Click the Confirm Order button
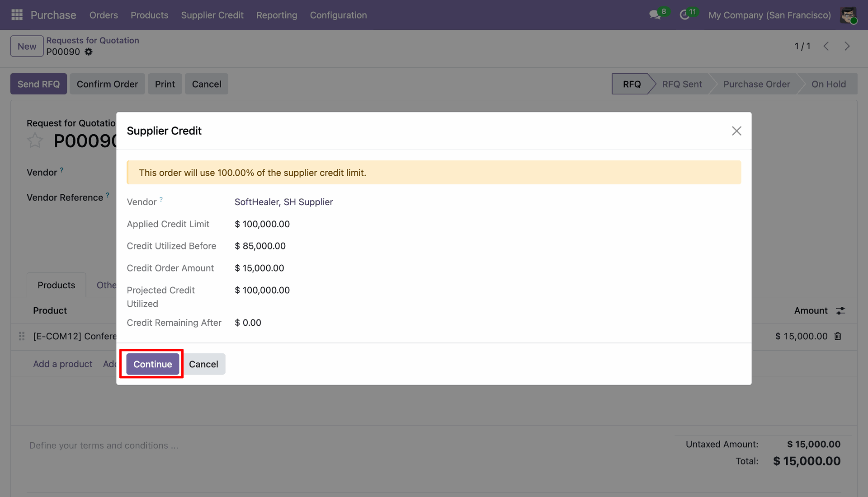The height and width of the screenshot is (497, 868). point(107,84)
